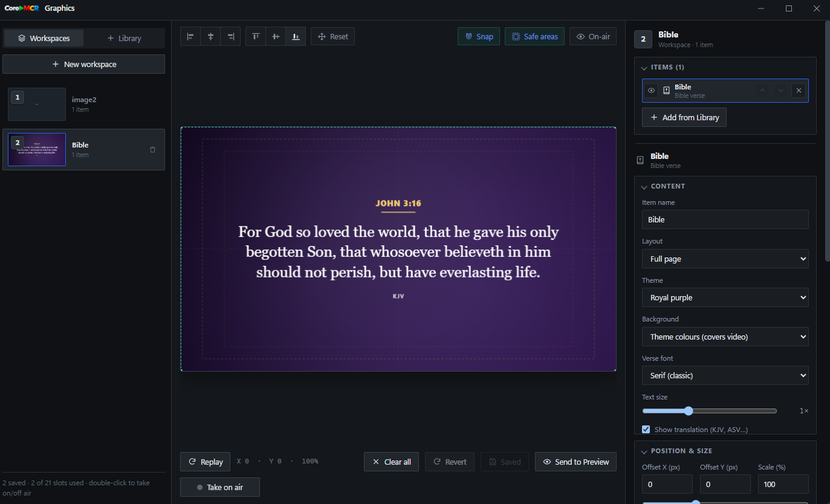Switch to Workspaces tab
830x504 pixels.
pyautogui.click(x=44, y=38)
